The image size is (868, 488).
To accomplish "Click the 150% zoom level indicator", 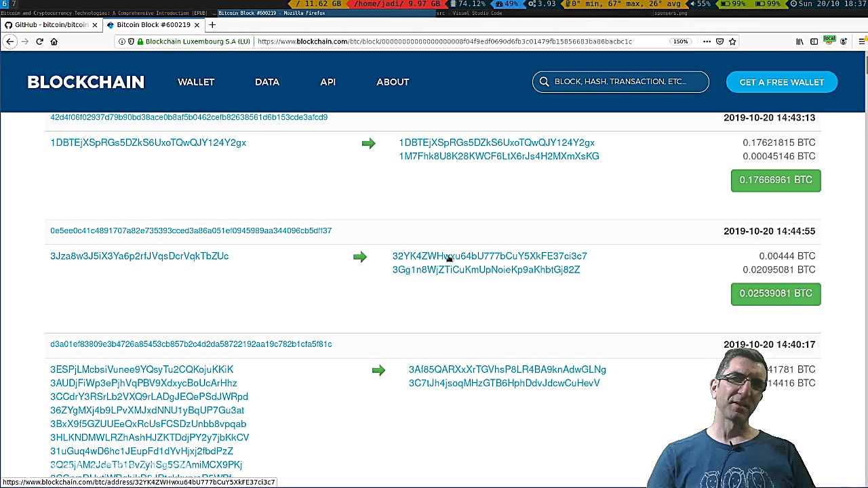I will click(680, 41).
